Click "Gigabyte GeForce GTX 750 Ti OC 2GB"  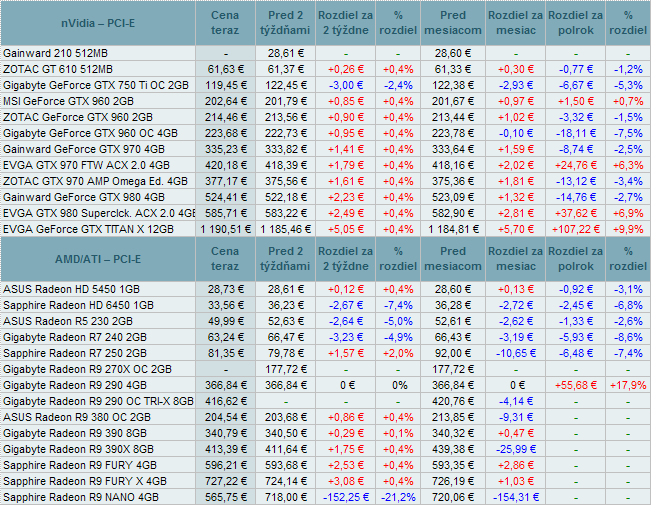tap(96, 85)
